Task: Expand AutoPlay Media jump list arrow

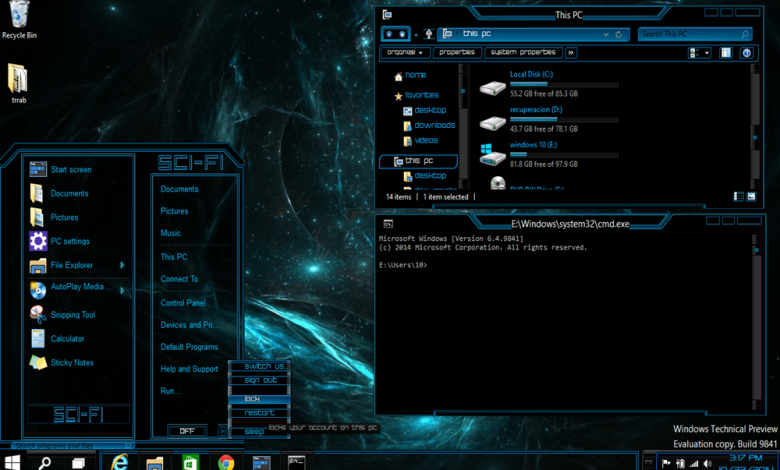Action: coord(122,290)
